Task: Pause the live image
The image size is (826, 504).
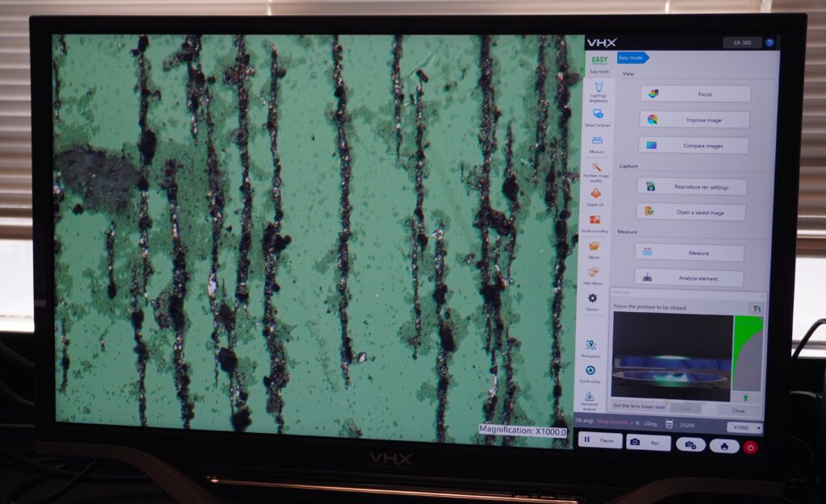Action: [x=599, y=442]
